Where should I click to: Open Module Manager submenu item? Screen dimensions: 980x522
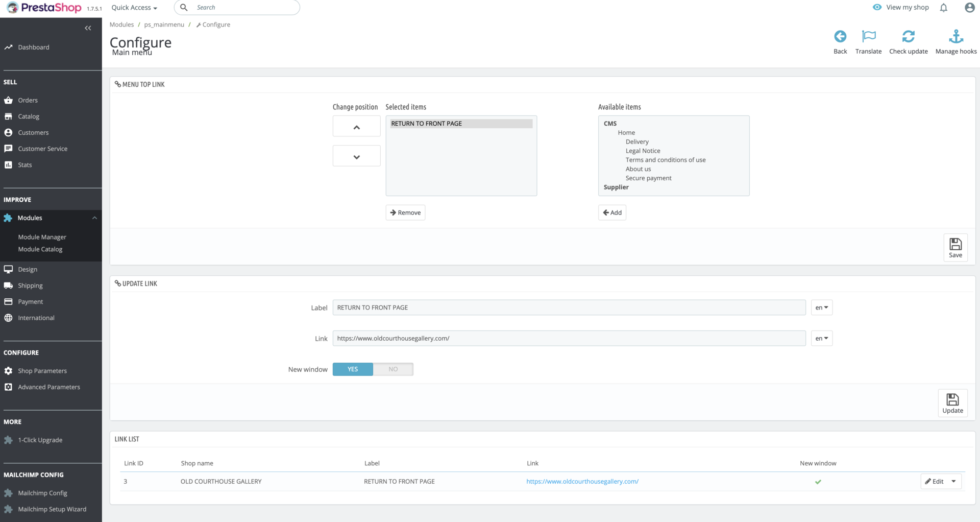[x=42, y=237]
